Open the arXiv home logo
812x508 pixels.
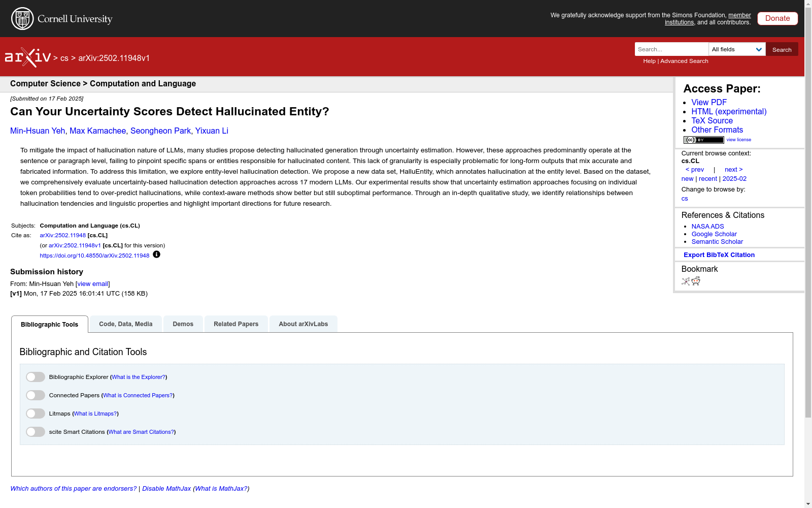pyautogui.click(x=28, y=57)
